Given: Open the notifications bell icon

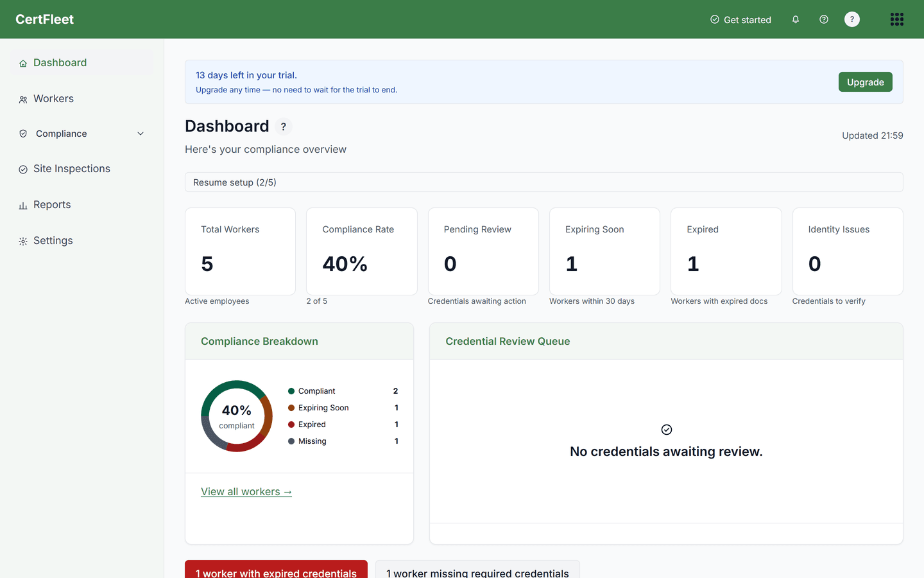Looking at the screenshot, I should pos(796,19).
